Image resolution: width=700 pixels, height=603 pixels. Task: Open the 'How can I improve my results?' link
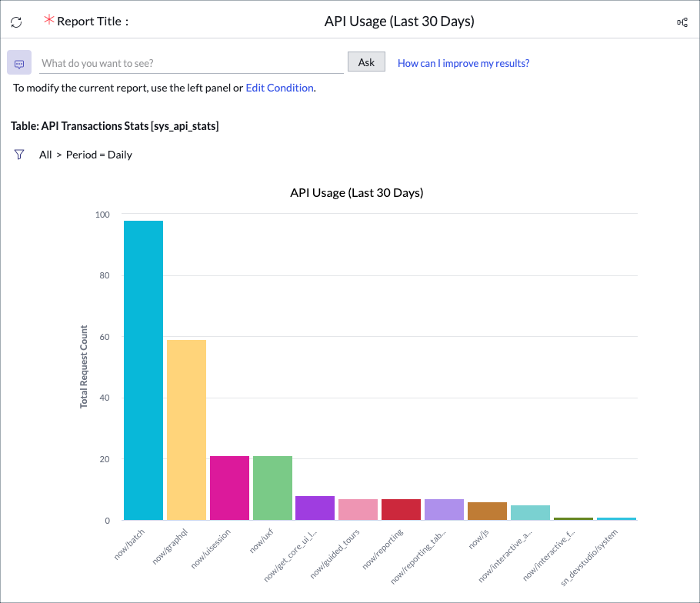(x=463, y=63)
